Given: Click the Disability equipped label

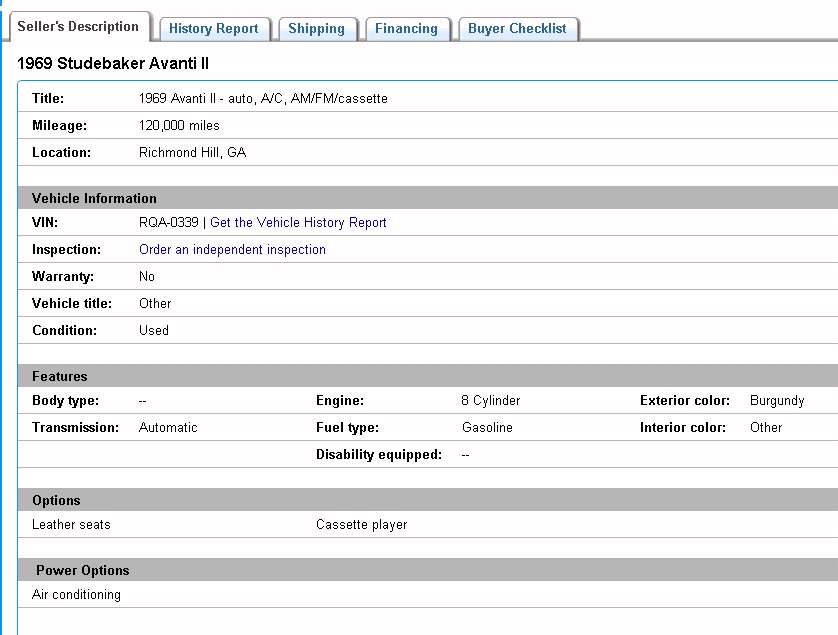Looking at the screenshot, I should (x=379, y=454).
